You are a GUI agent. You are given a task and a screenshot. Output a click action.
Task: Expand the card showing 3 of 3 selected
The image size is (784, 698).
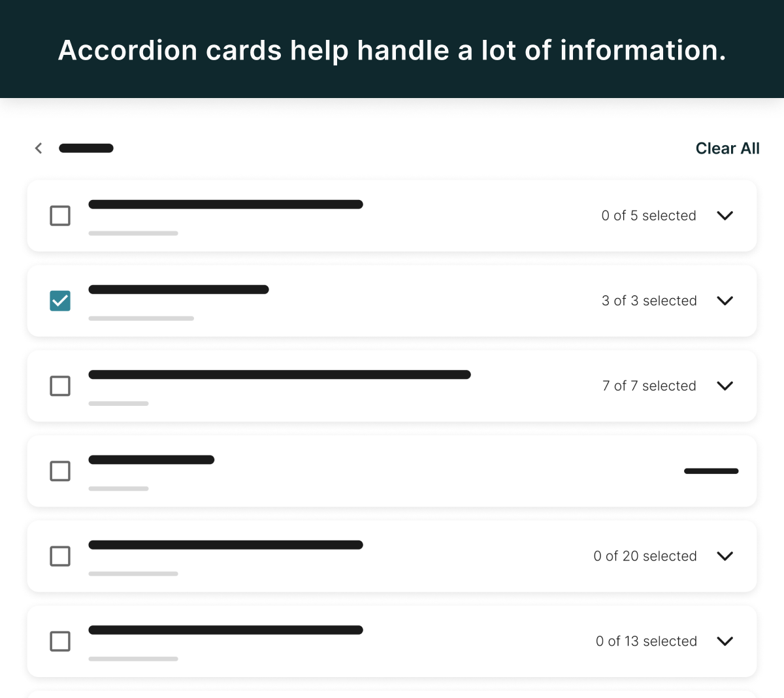tap(725, 301)
